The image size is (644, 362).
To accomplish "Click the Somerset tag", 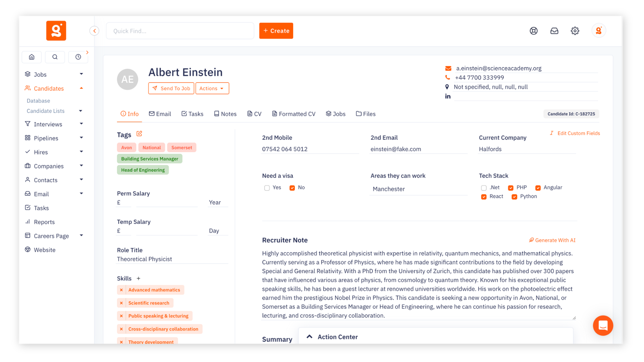I will point(181,147).
